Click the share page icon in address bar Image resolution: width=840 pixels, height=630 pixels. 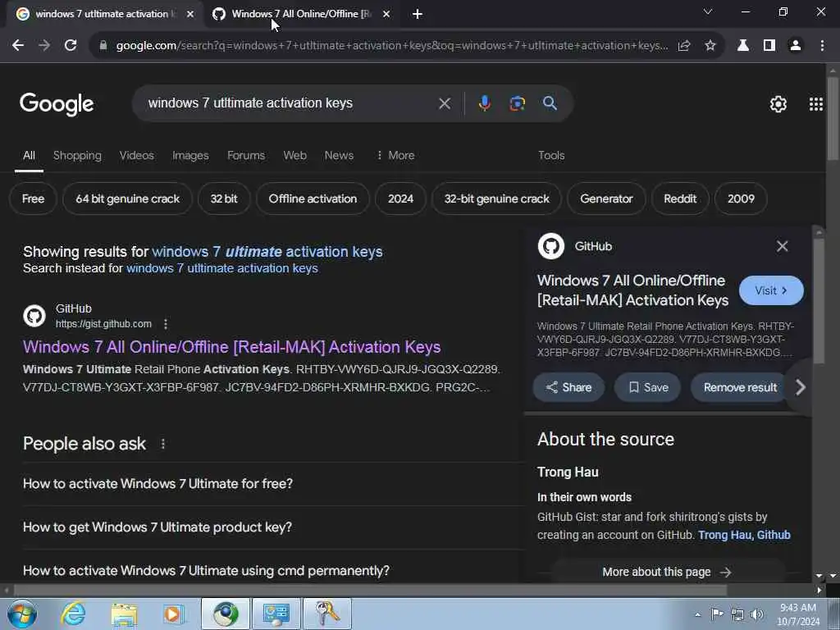[684, 46]
